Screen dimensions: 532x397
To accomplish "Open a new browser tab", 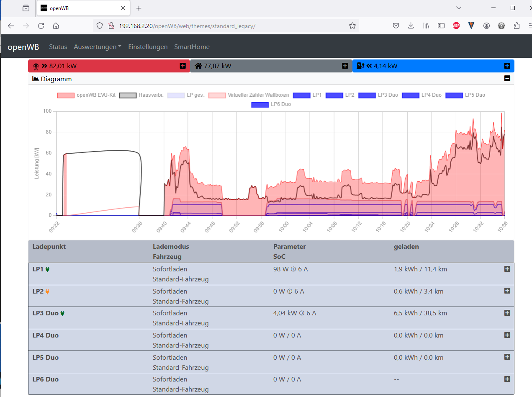I will [139, 8].
